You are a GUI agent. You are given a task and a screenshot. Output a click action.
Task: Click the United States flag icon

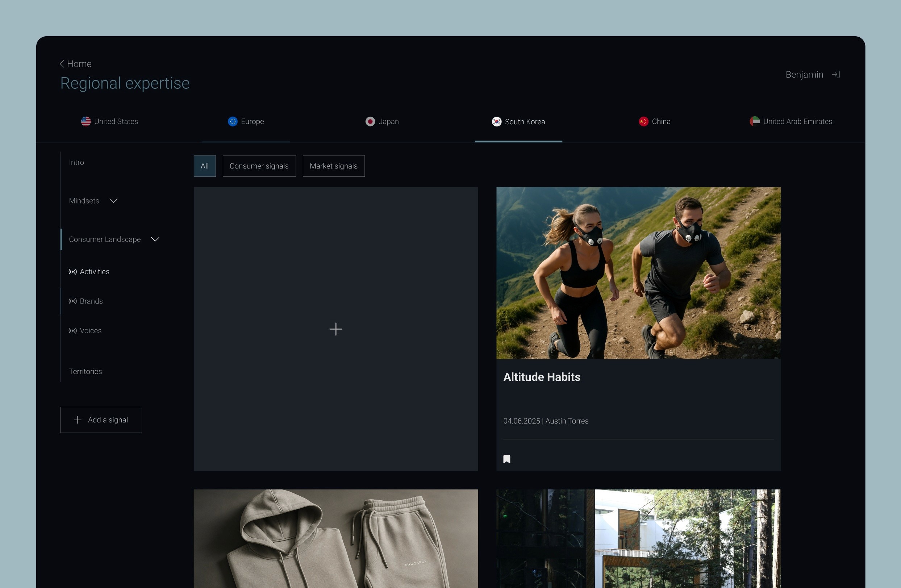pyautogui.click(x=86, y=121)
